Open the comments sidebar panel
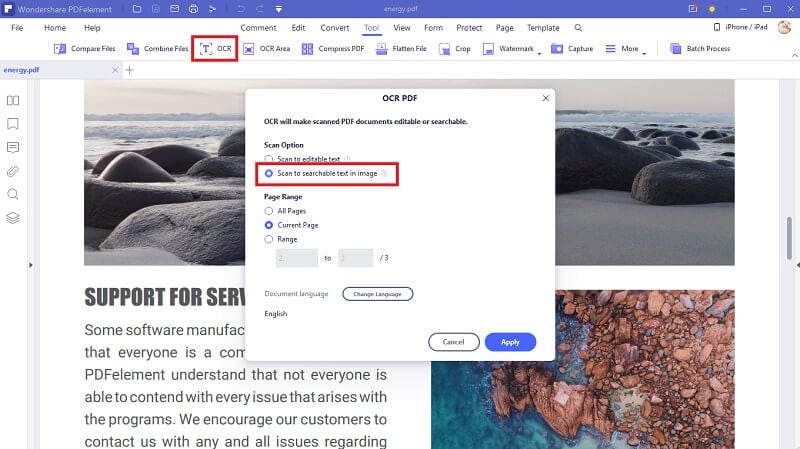This screenshot has height=449, width=800. [13, 147]
